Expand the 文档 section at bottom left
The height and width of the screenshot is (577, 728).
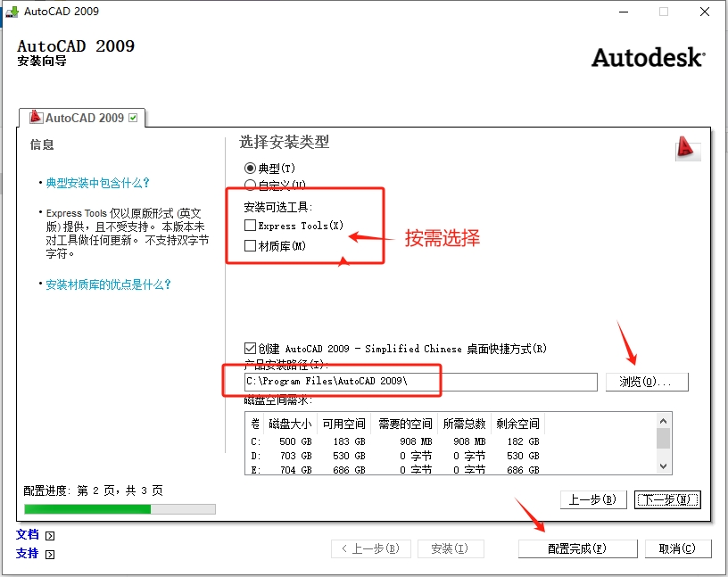[x=49, y=535]
